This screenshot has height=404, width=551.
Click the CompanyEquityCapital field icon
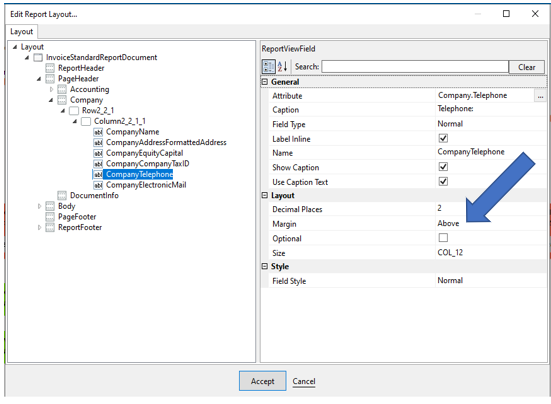coord(98,153)
